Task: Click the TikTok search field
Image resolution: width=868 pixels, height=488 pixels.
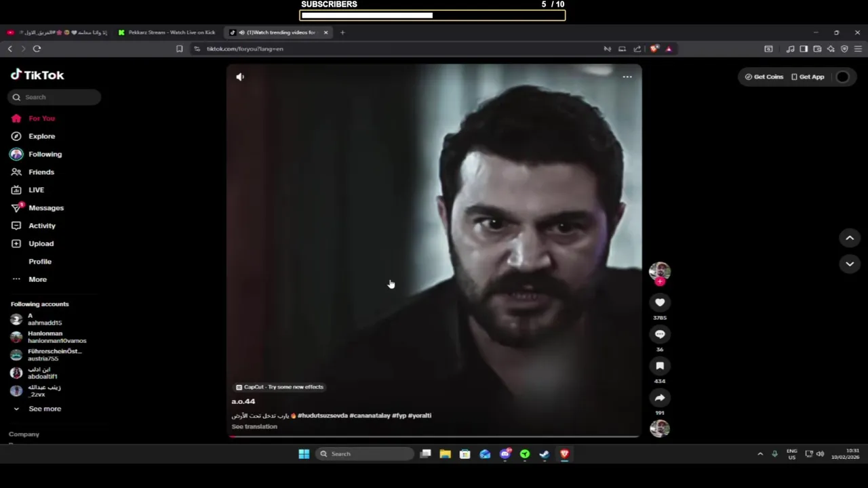Action: tap(54, 97)
